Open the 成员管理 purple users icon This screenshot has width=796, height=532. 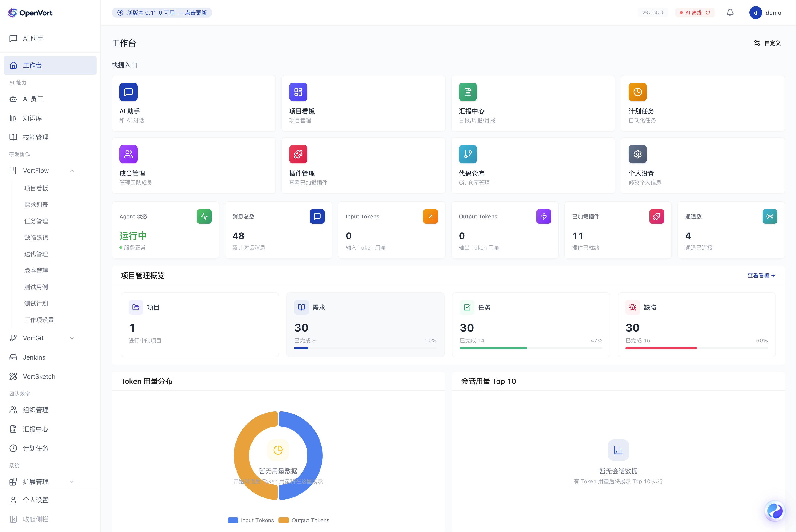[x=128, y=154]
